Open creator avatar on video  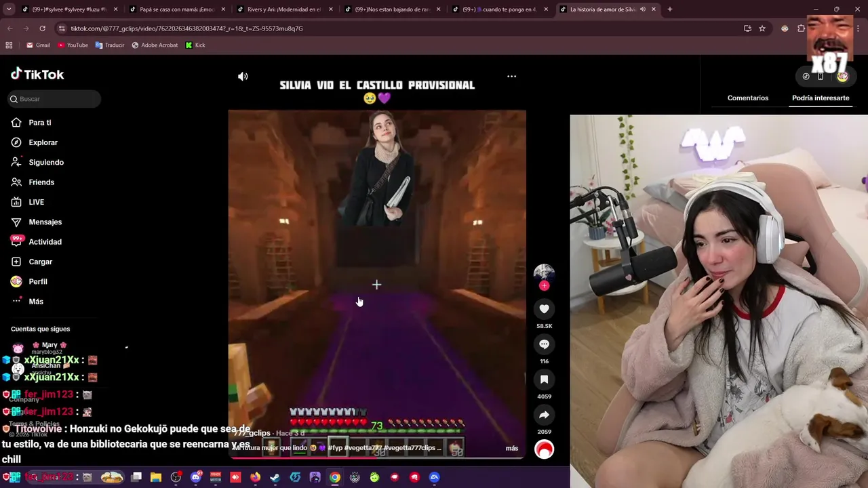(x=544, y=272)
